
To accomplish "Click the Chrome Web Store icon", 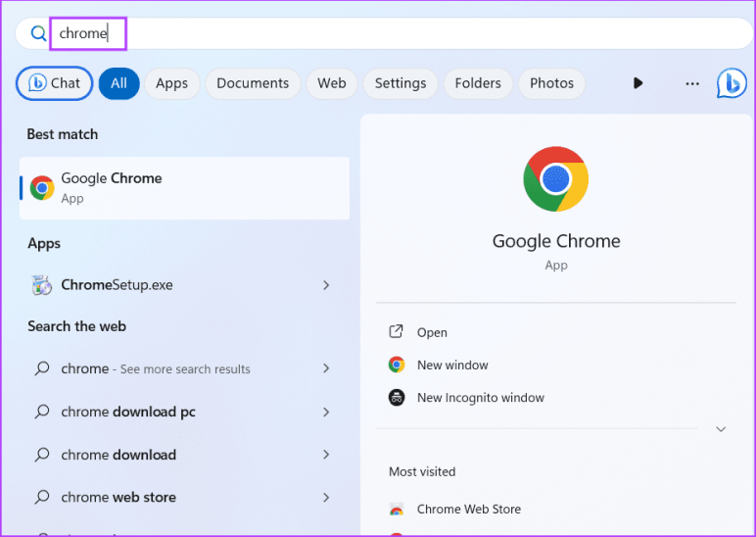I will 397,510.
